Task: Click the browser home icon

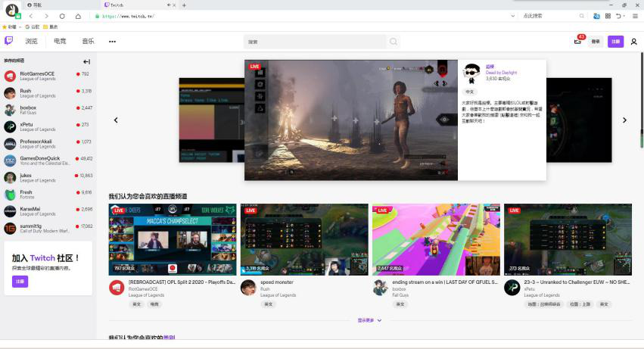Action: coord(78,16)
